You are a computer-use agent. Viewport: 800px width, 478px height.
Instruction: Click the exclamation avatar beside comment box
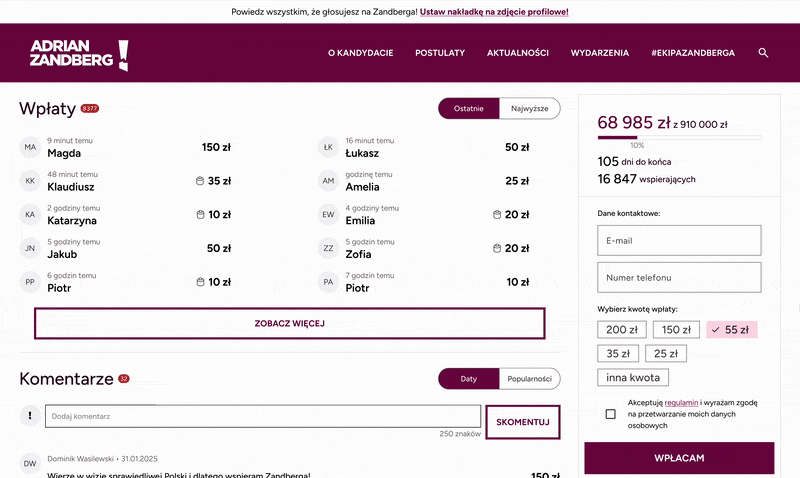30,416
